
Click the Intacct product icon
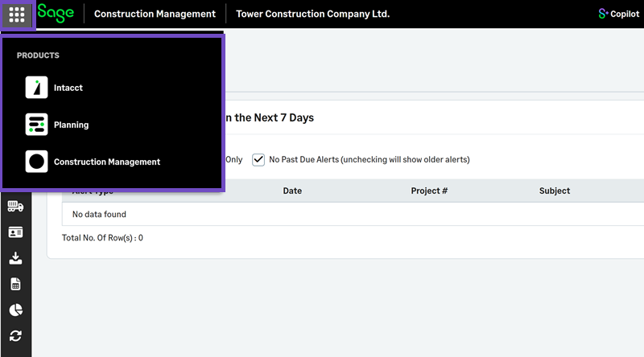pyautogui.click(x=37, y=88)
